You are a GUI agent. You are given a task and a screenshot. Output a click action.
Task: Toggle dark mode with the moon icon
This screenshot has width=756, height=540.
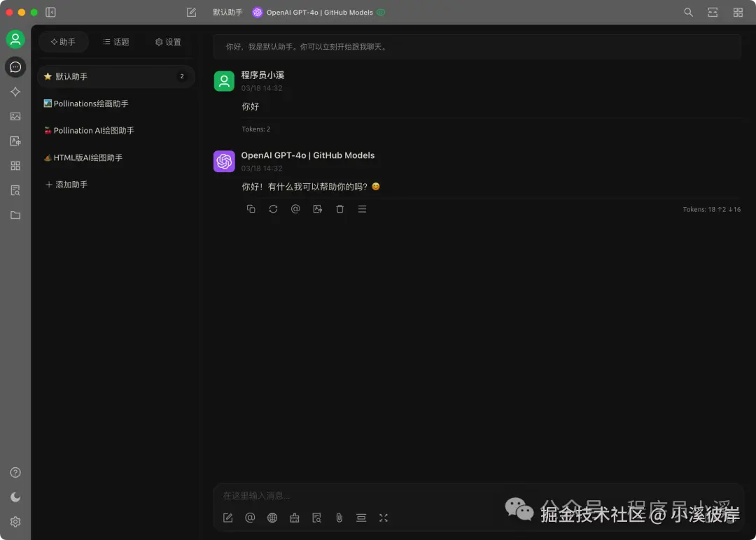click(15, 497)
